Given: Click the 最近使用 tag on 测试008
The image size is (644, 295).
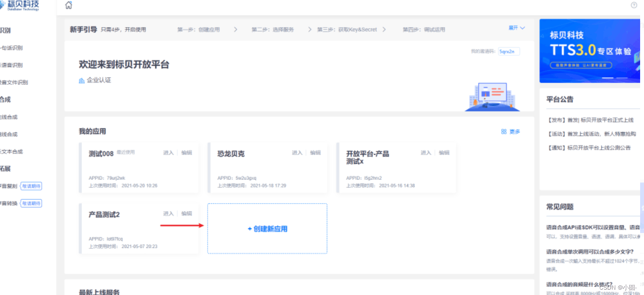Looking at the screenshot, I should pyautogui.click(x=126, y=152).
